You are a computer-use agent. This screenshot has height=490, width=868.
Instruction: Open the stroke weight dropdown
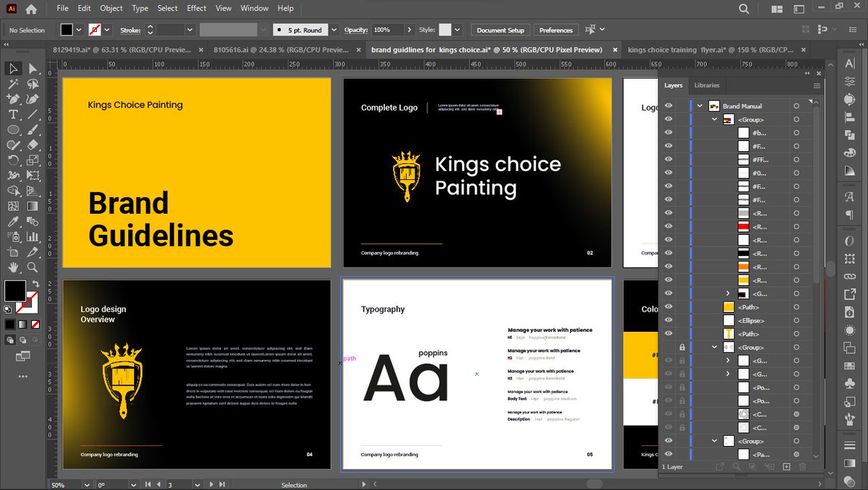(x=190, y=30)
